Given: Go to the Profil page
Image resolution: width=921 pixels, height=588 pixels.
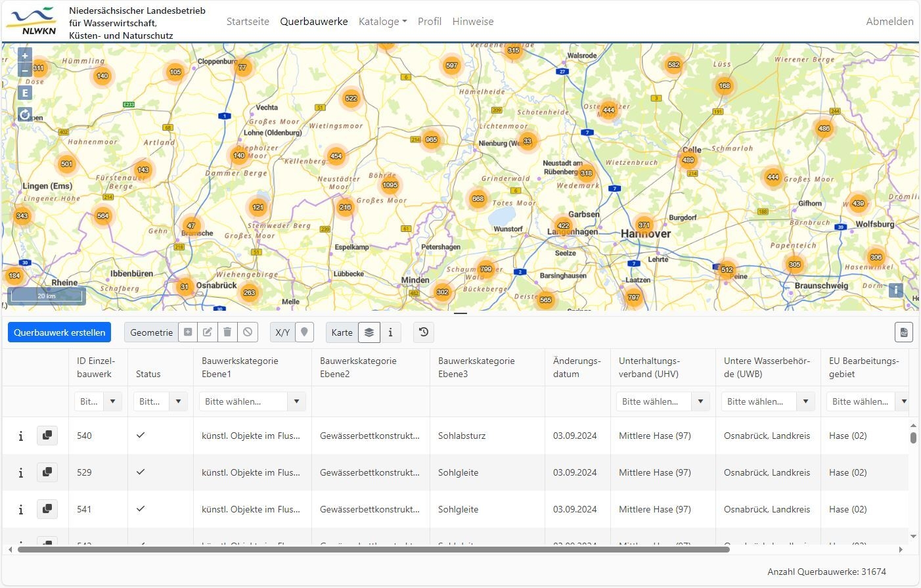Looking at the screenshot, I should coord(430,22).
